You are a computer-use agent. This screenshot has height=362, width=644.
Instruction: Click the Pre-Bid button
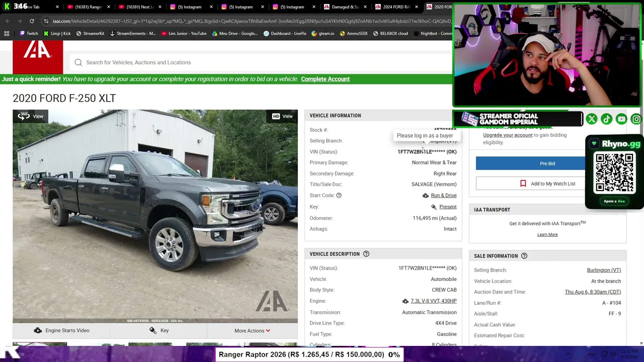coord(547,163)
